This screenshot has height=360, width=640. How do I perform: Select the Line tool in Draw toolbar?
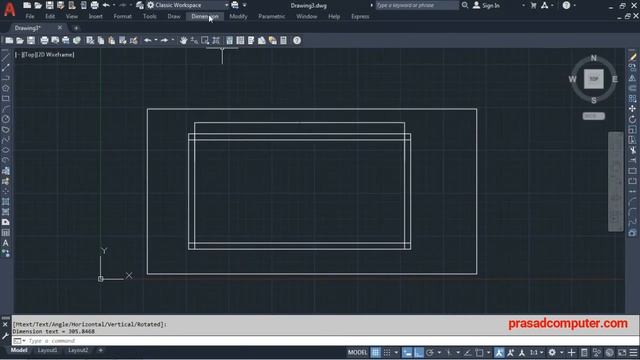point(6,58)
